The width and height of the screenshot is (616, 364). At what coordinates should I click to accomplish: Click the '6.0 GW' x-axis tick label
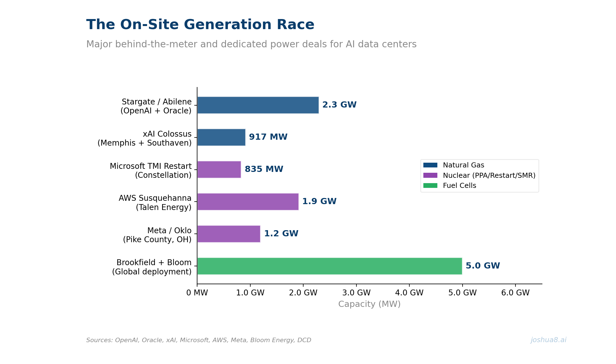tap(515, 293)
